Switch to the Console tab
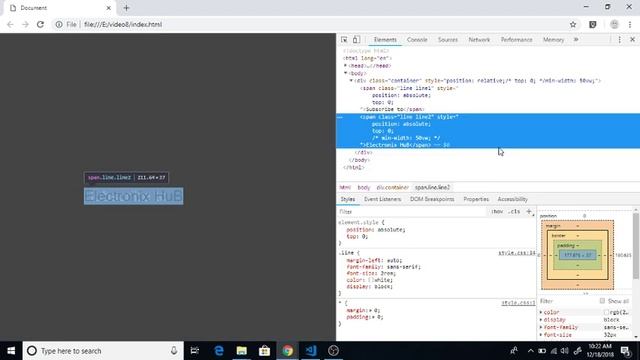 (417, 40)
